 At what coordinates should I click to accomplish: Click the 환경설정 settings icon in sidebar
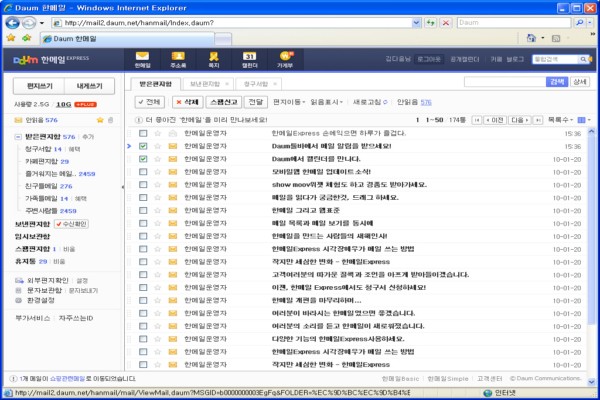click(x=18, y=300)
